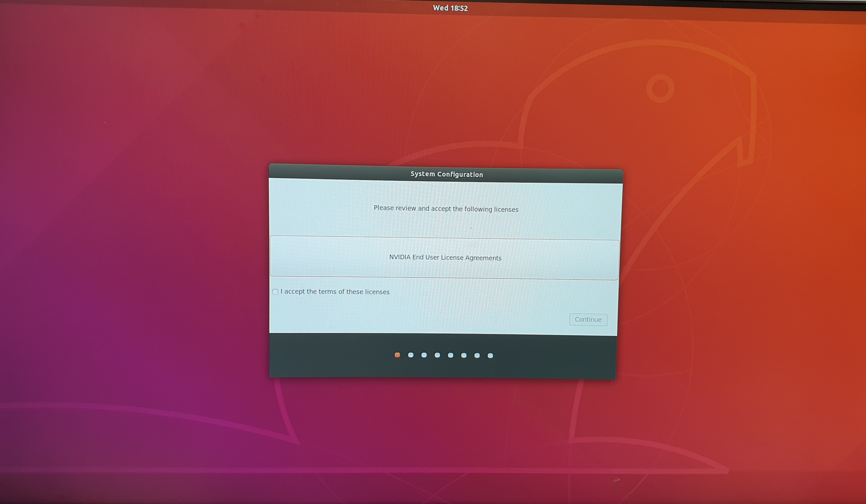Click the System Configuration title bar
Viewport: 866px width, 504px height.
pyautogui.click(x=446, y=174)
